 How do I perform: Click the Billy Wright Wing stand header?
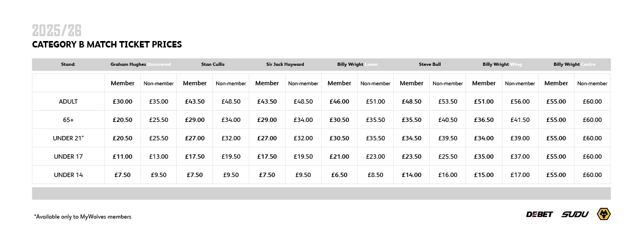click(502, 64)
